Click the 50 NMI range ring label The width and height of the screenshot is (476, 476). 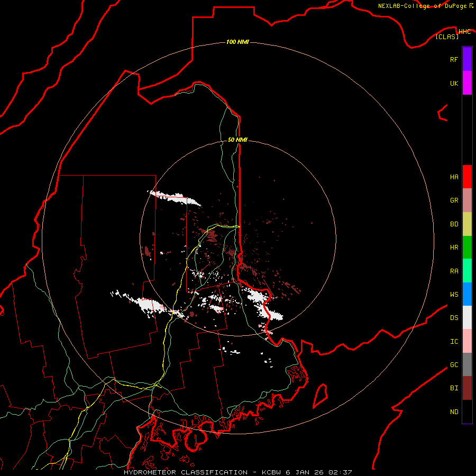237,140
